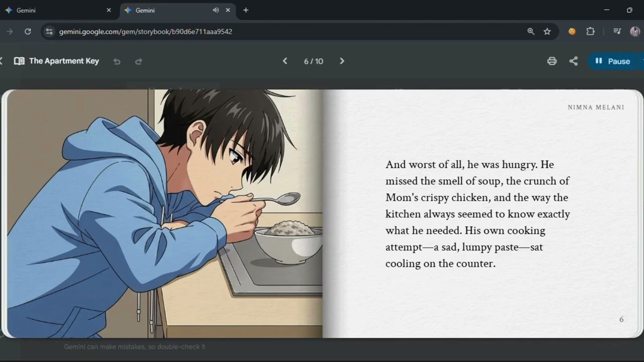Viewport: 644px width, 362px height.
Task: Print the storybook
Action: [x=552, y=61]
